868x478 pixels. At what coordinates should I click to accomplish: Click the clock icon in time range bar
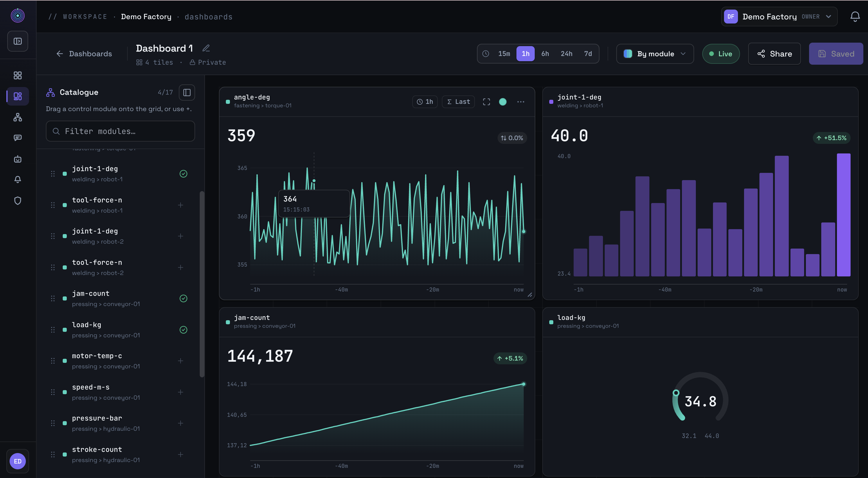[486, 54]
